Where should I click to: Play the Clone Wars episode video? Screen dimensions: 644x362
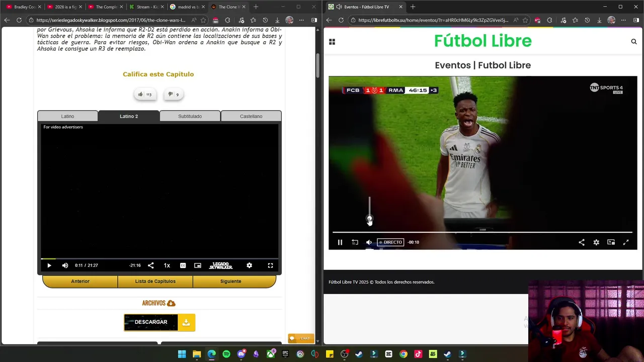[49, 265]
